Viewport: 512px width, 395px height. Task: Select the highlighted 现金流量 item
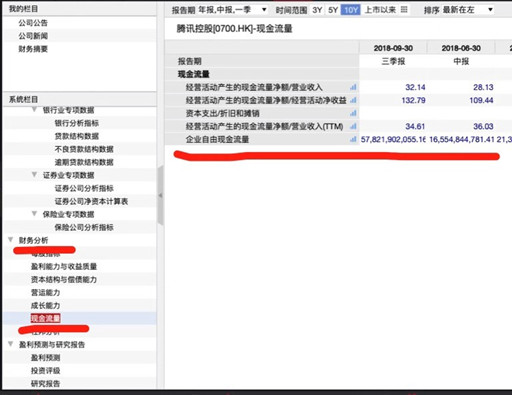pyautogui.click(x=45, y=318)
